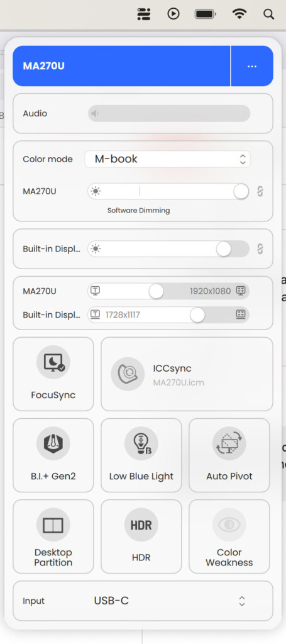Enable Low Blue Light mode

(141, 455)
